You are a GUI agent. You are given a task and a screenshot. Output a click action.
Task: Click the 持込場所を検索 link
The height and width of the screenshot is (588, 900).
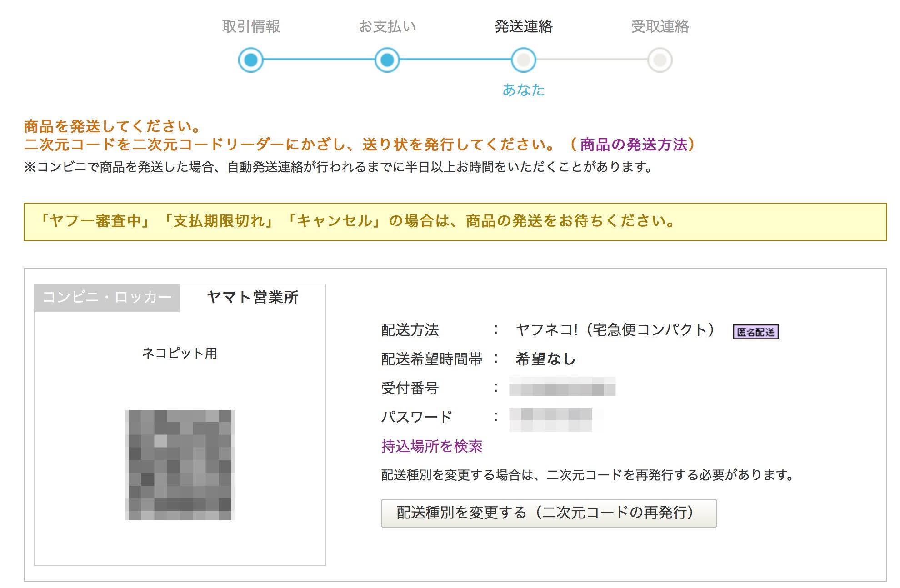point(431,446)
